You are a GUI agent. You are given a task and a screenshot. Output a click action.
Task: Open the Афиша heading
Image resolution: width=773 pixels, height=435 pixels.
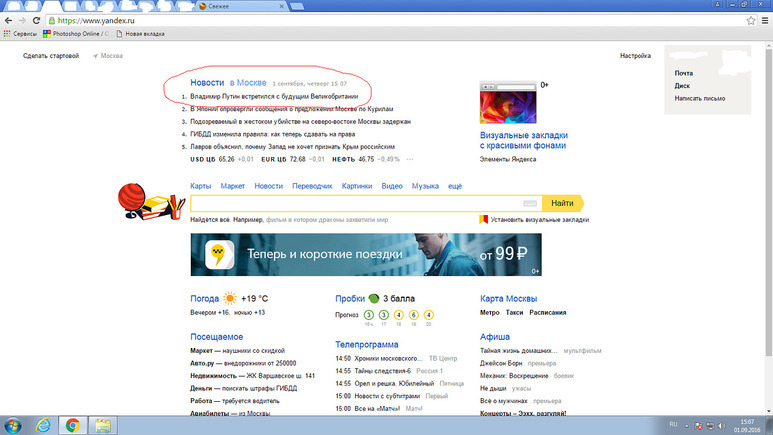(494, 337)
